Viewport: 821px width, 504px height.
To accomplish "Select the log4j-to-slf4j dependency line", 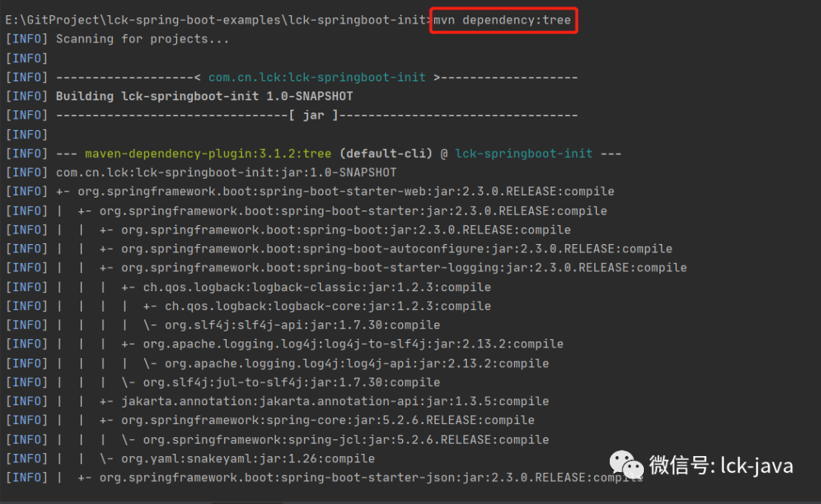I will click(x=334, y=344).
